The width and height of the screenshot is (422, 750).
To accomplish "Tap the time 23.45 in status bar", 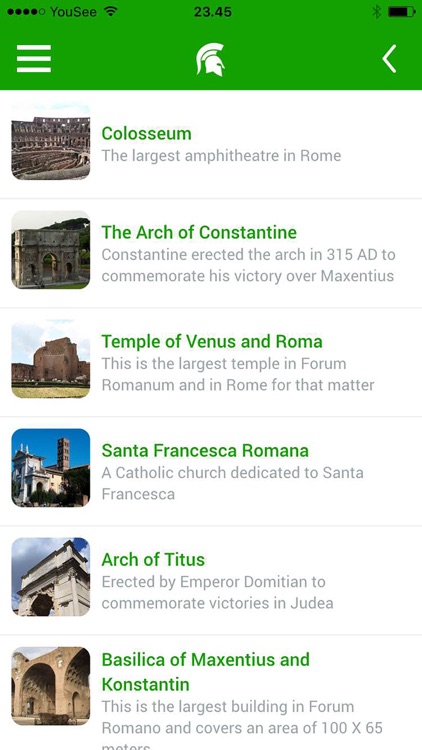I will point(212,12).
